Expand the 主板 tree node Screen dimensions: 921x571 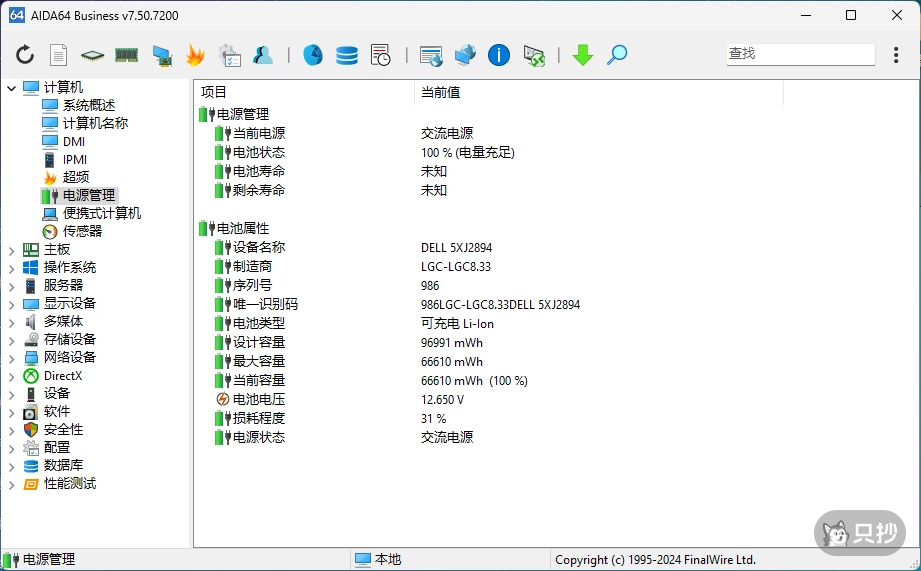[11, 250]
